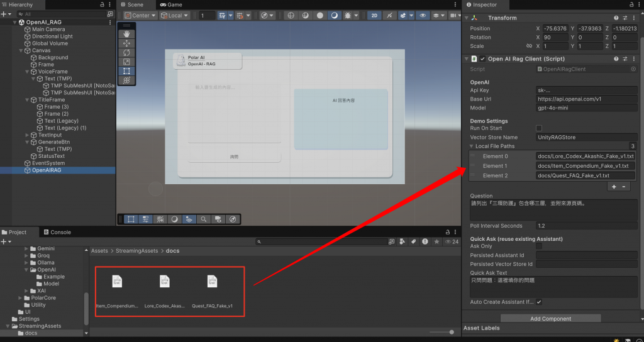Image resolution: width=644 pixels, height=342 pixels.
Task: Click search by type icon in Project
Action: pyautogui.click(x=402, y=242)
